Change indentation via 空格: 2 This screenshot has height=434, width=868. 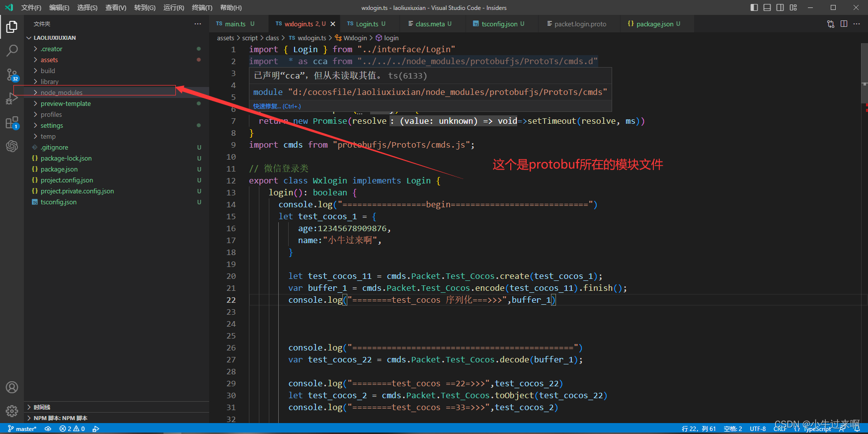733,429
